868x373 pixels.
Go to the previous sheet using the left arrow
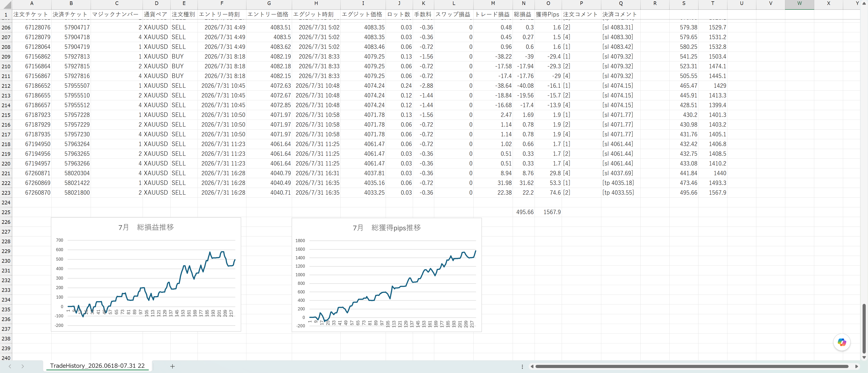click(x=10, y=366)
